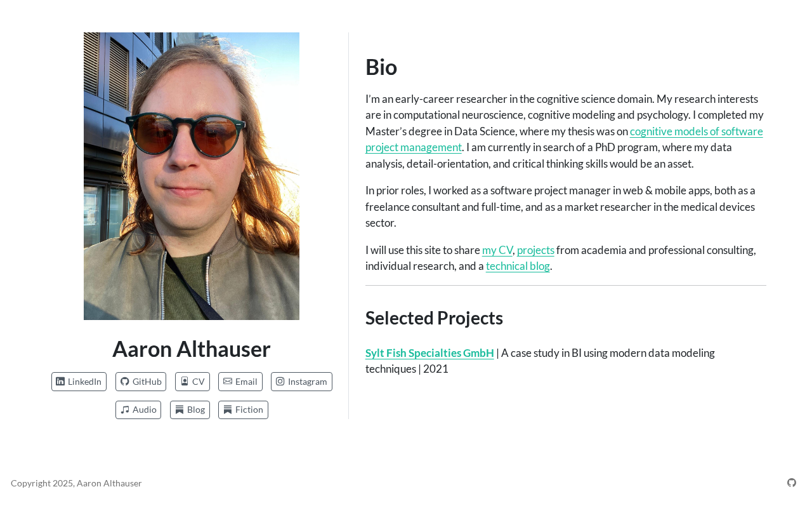This screenshot has width=812, height=508.
Task: Open the Sylt Fish Specialties GmbH project
Action: click(429, 353)
